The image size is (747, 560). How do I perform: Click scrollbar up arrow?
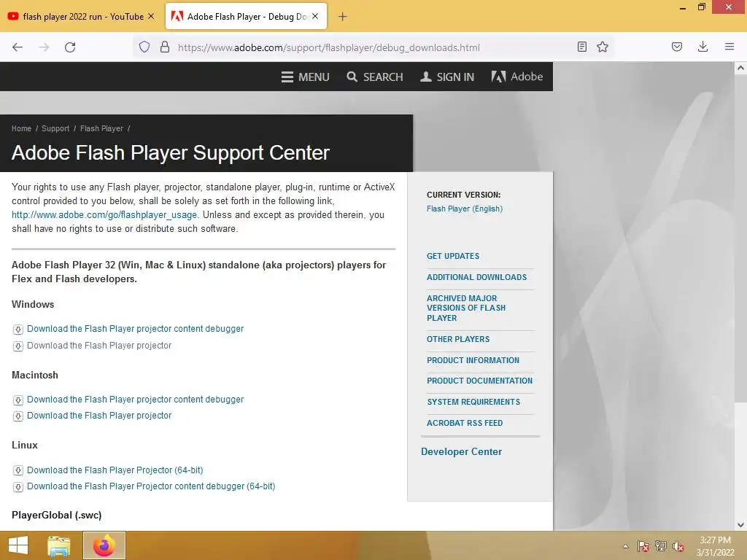point(740,68)
